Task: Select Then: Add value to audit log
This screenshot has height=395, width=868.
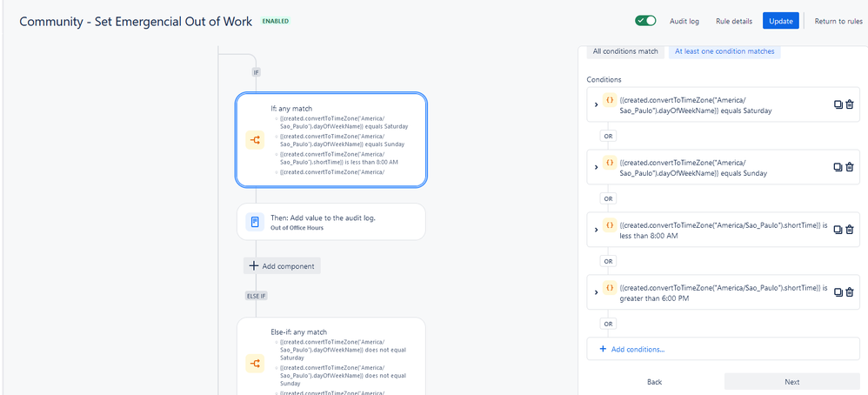Action: 331,222
